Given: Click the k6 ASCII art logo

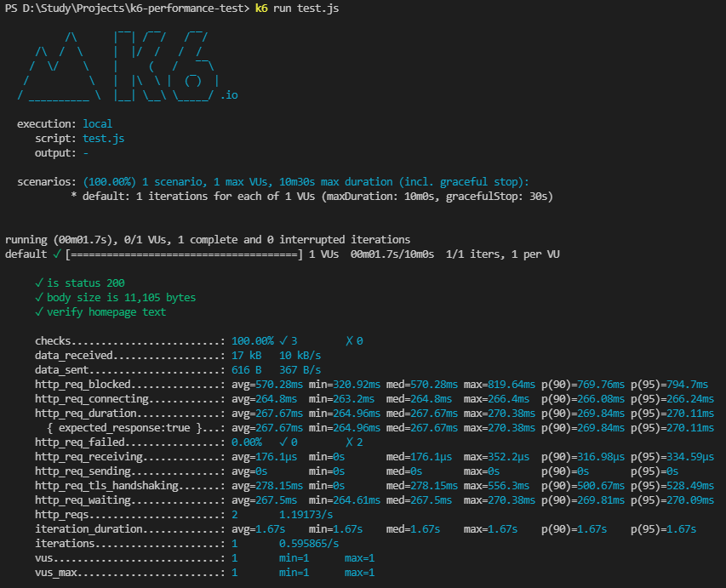Looking at the screenshot, I should (x=118, y=66).
